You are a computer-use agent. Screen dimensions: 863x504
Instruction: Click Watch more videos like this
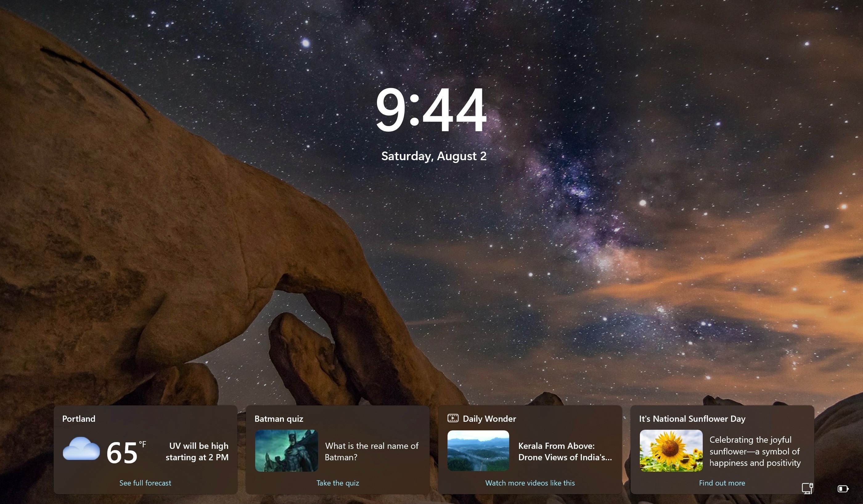point(530,483)
